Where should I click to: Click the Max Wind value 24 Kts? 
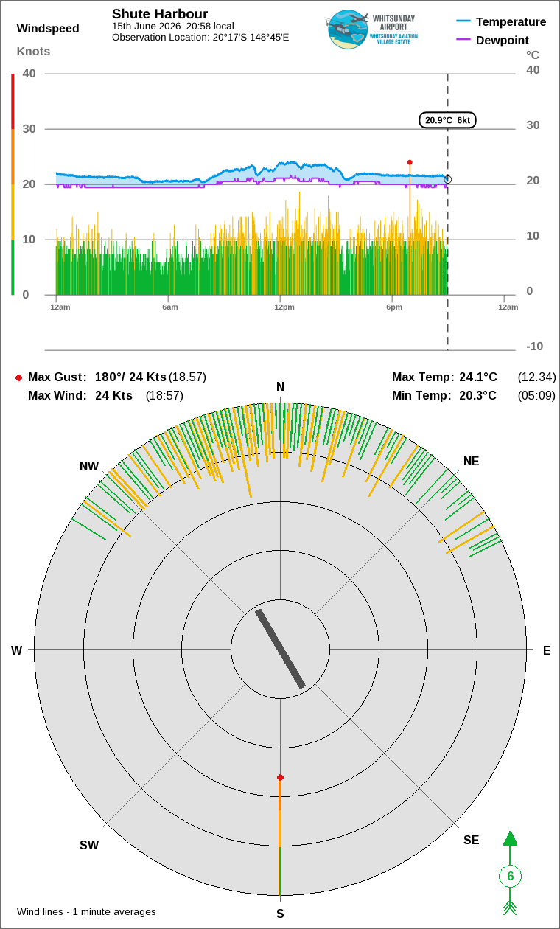[x=113, y=395]
